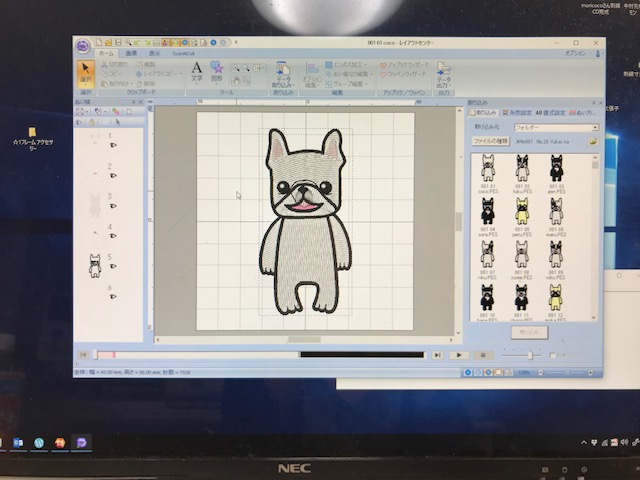The image size is (640, 480).
Task: Click the round PE-Design application button
Action: tap(83, 45)
